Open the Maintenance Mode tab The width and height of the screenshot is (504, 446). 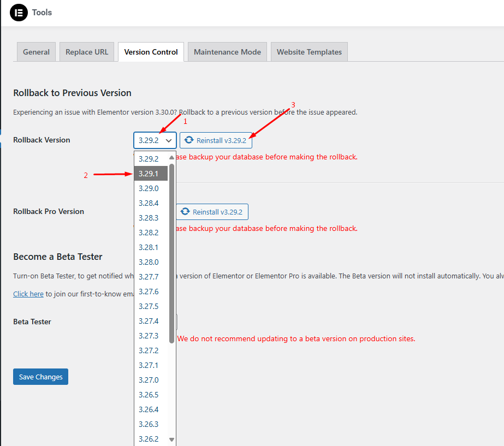(x=227, y=52)
